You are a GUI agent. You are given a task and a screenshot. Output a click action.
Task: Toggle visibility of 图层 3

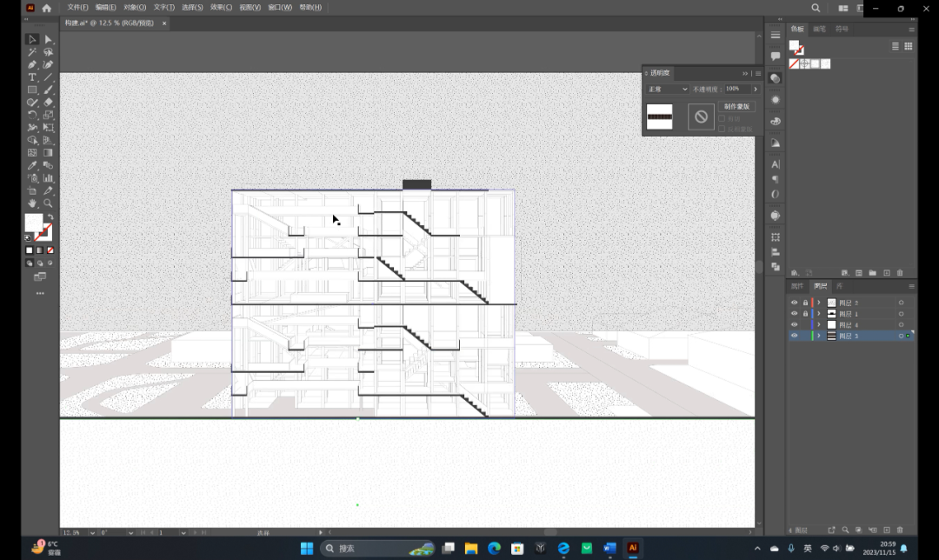click(x=794, y=336)
